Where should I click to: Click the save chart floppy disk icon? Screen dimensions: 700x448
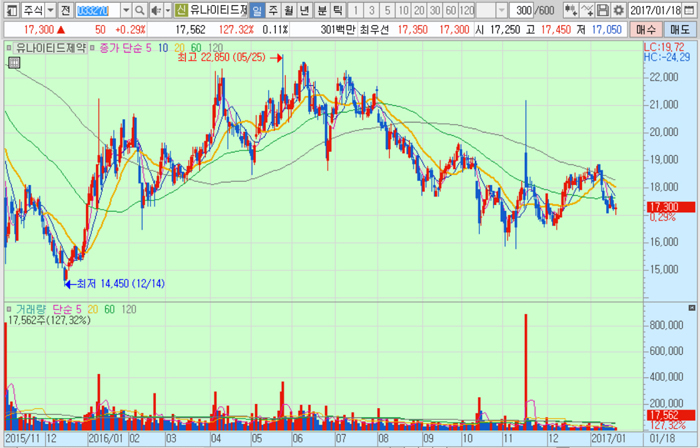[603, 10]
